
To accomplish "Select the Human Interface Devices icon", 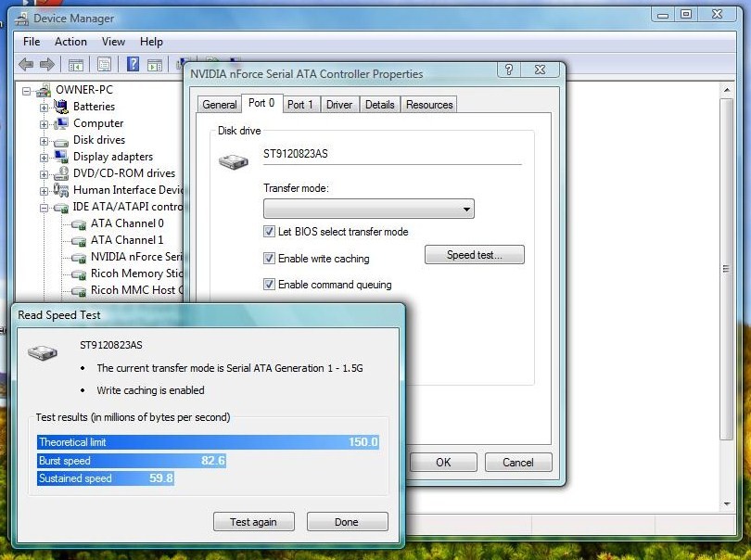I will click(x=61, y=190).
